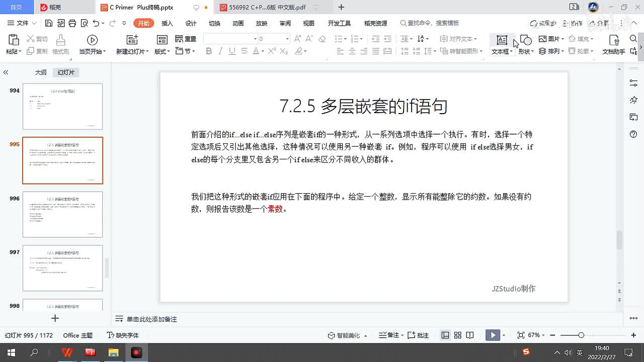The height and width of the screenshot is (362, 644).
Task: Click the Print Preview icon
Action: pos(84,23)
